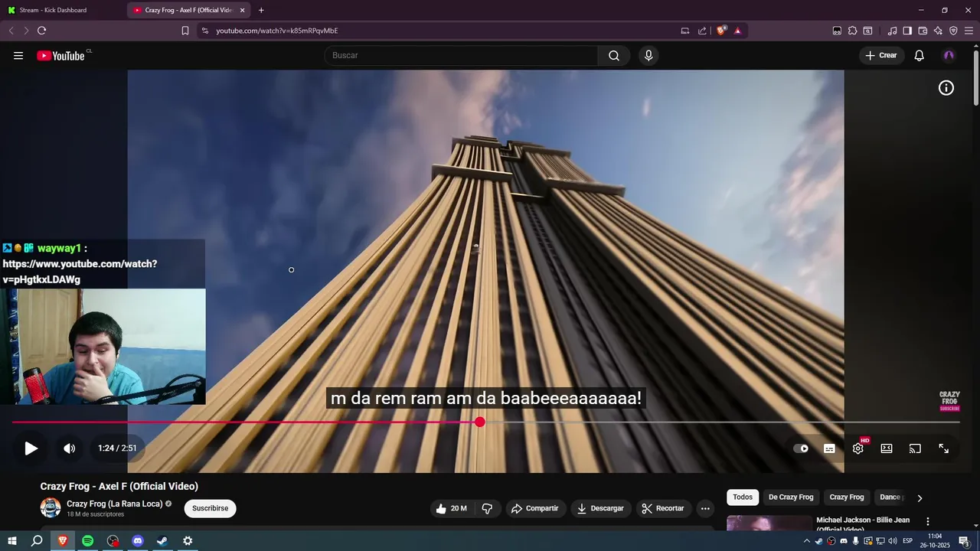Open the Brave Shields lion icon
Image resolution: width=980 pixels, height=551 pixels.
click(x=721, y=31)
